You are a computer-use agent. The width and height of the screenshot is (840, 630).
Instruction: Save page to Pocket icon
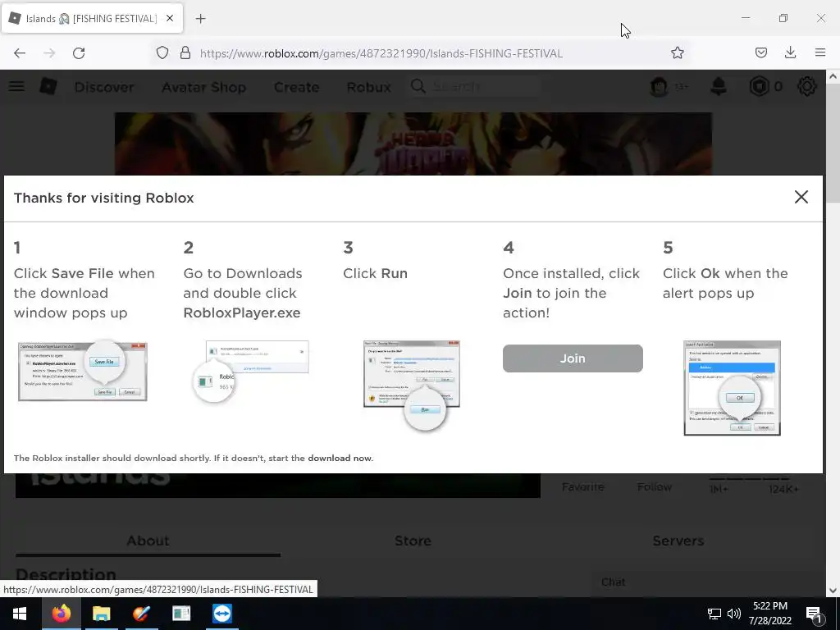[760, 52]
